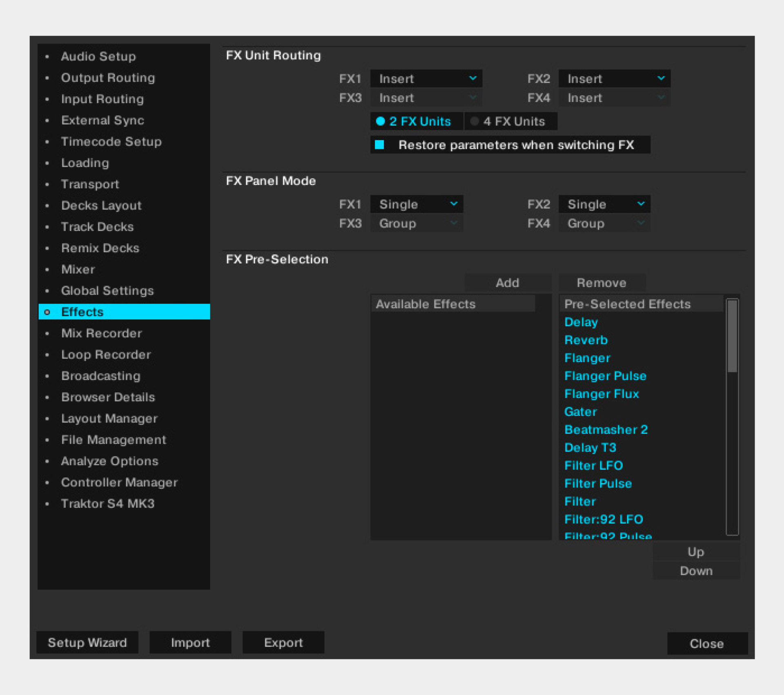784x695 pixels.
Task: Click the Add button under FX Pre-Selection
Action: (508, 283)
